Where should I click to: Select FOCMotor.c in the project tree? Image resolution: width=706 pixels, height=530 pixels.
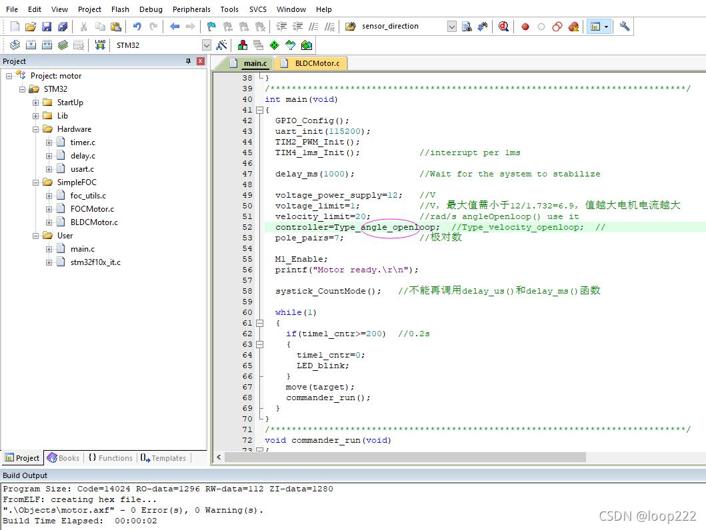(92, 209)
